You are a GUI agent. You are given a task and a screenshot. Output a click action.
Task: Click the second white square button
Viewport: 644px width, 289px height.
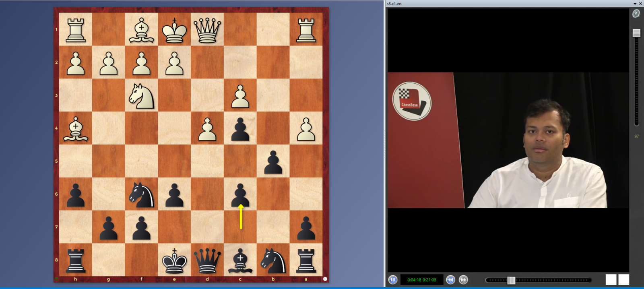[x=624, y=279]
